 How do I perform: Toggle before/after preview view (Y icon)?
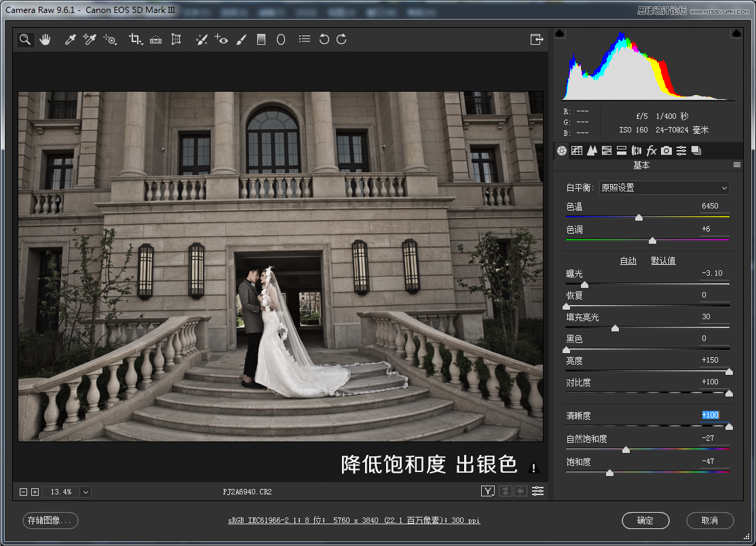488,492
